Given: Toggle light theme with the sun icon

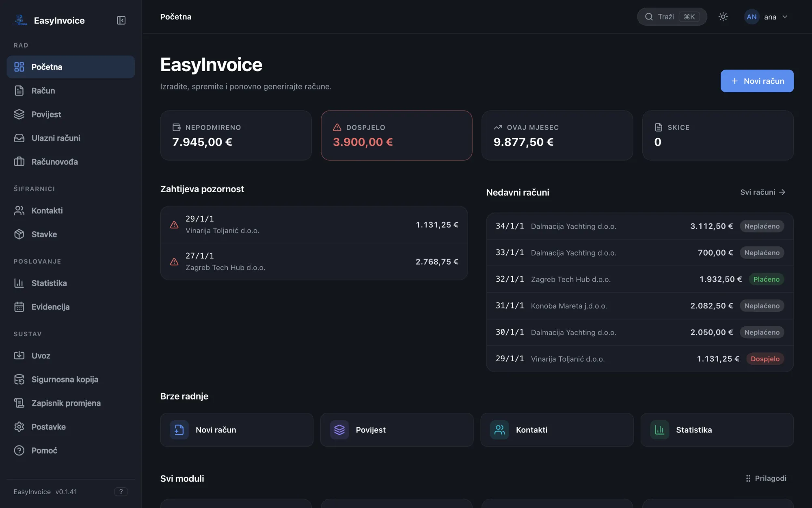Looking at the screenshot, I should pos(723,17).
